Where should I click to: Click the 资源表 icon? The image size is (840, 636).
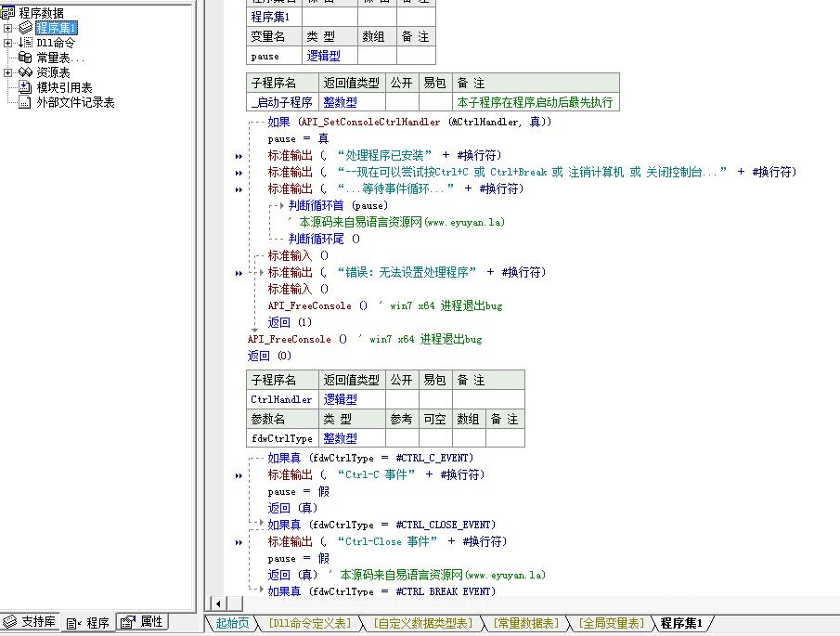(x=26, y=71)
